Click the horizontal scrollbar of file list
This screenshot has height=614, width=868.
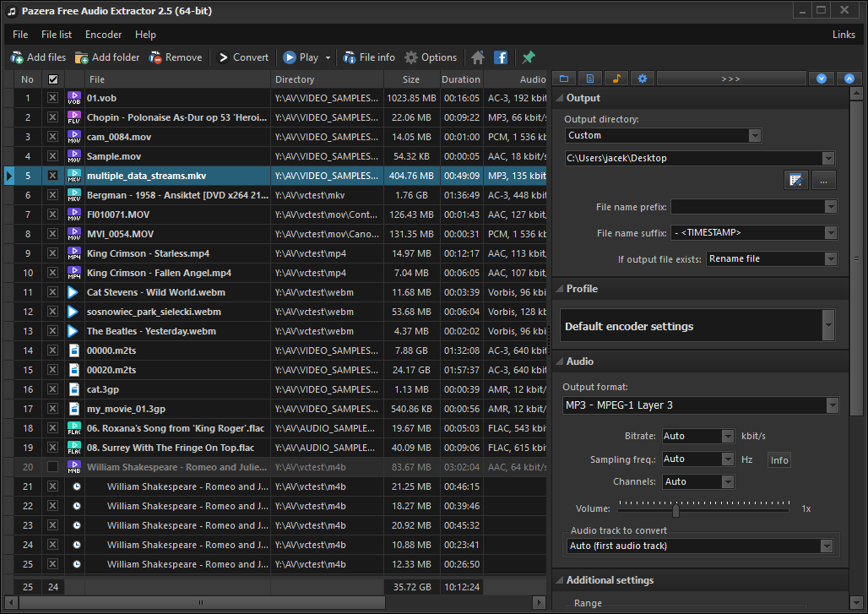(x=202, y=602)
